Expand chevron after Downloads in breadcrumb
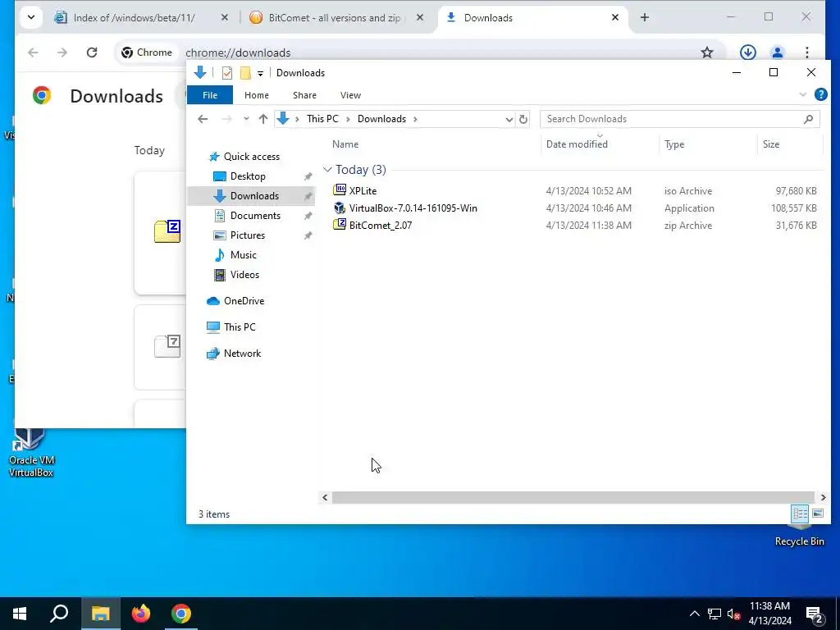 coord(415,119)
